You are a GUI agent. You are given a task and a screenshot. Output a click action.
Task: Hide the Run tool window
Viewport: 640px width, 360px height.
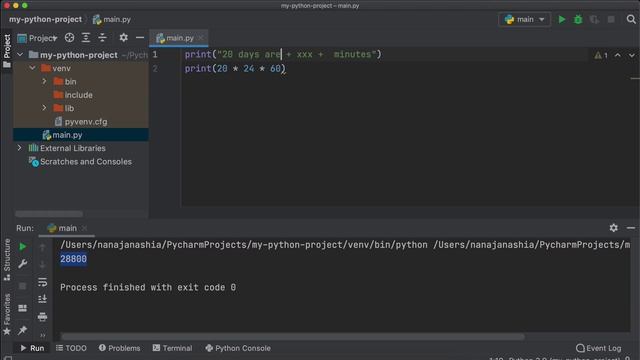point(631,228)
